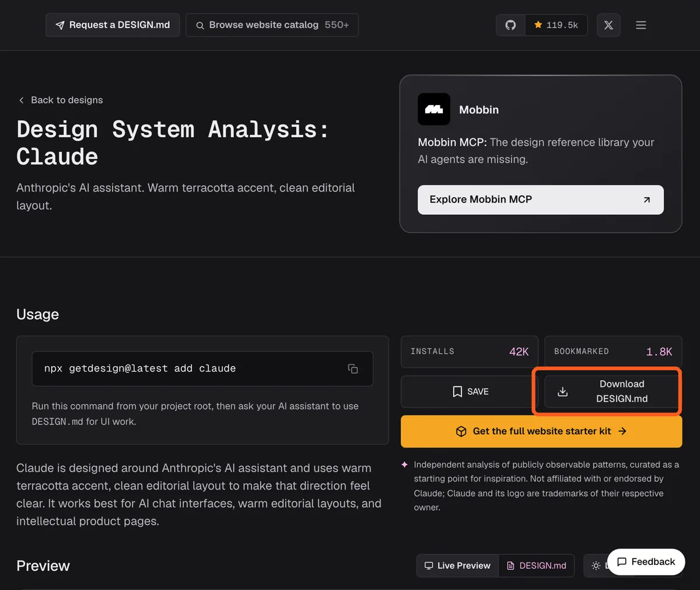This screenshot has height=590, width=700.
Task: Click the star count 119.5k
Action: 556,25
